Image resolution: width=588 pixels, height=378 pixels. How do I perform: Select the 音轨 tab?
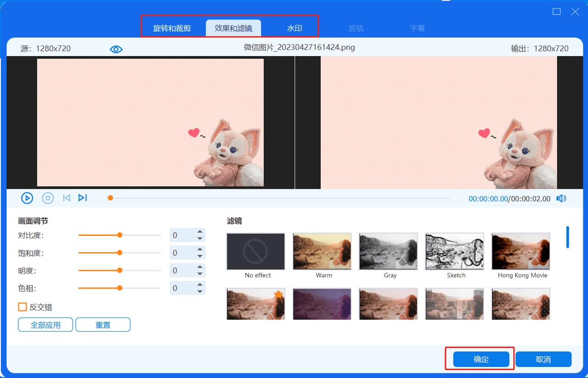click(356, 28)
